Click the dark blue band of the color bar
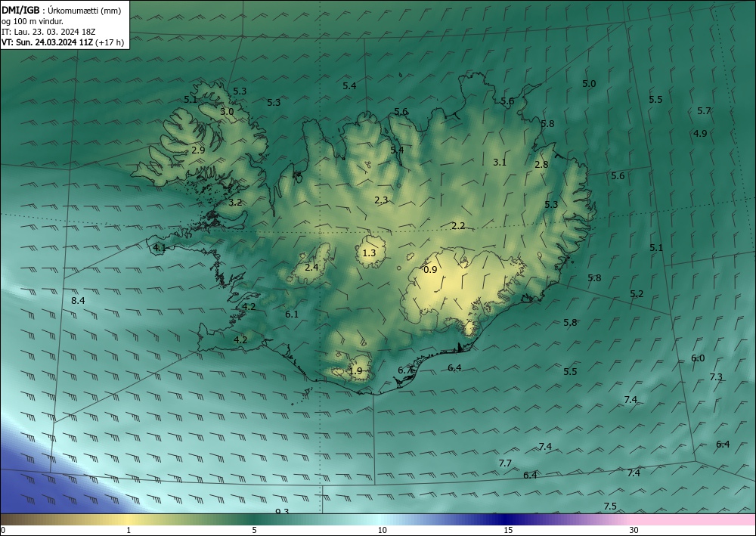 click(507, 519)
